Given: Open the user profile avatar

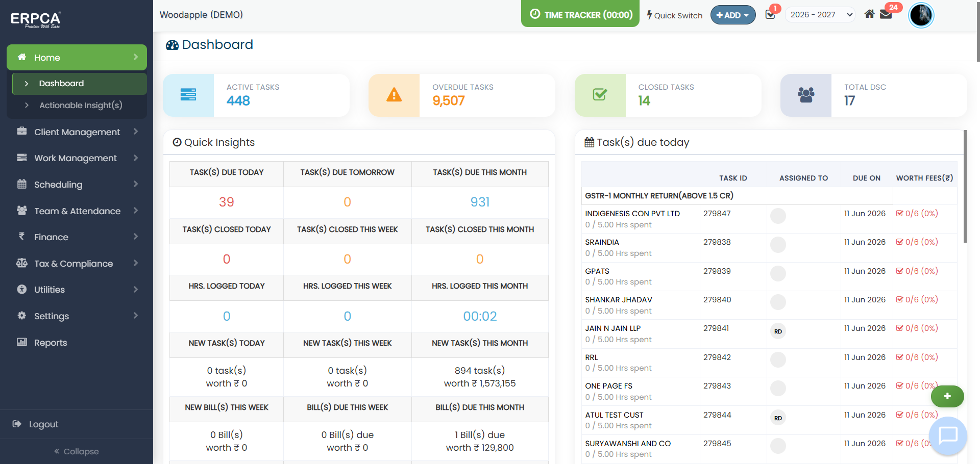Looking at the screenshot, I should coord(921,15).
